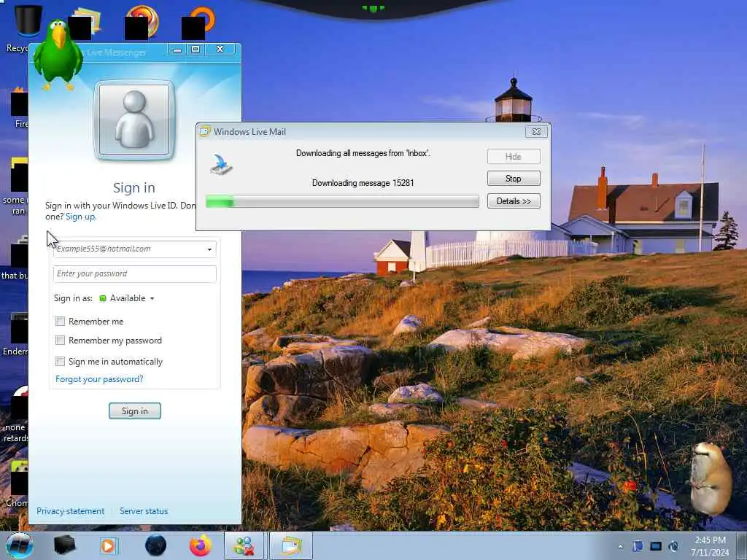Click the Sign in button
Screen dimensions: 747x560
click(135, 411)
